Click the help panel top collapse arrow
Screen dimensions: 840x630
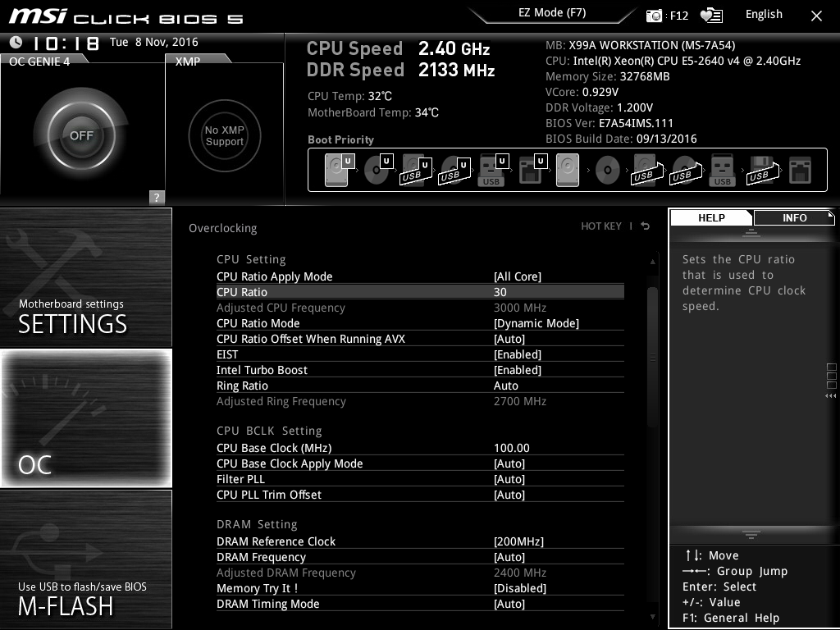[x=751, y=232]
